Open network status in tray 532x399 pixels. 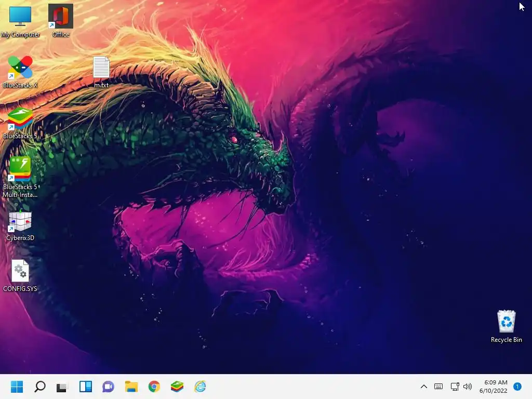pyautogui.click(x=455, y=387)
